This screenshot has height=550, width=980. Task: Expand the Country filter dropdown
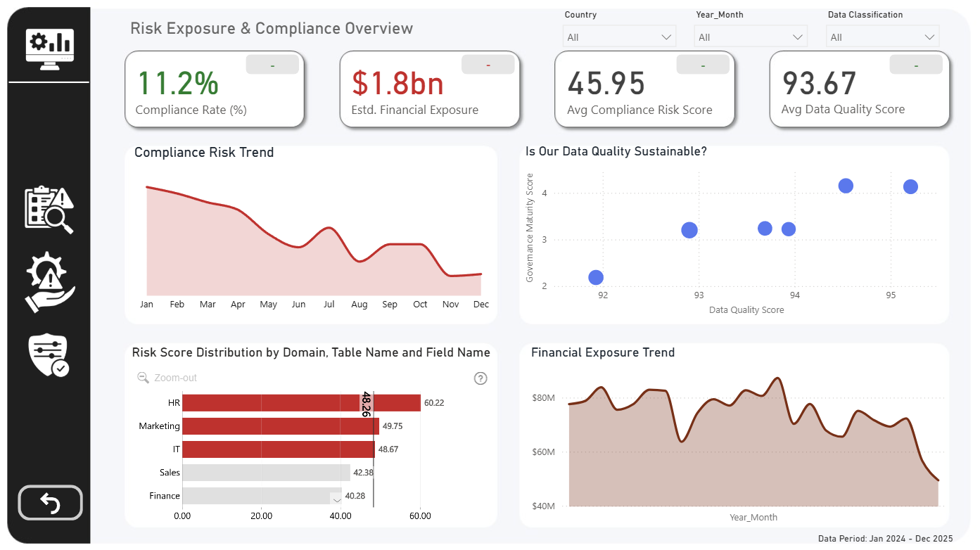click(619, 37)
